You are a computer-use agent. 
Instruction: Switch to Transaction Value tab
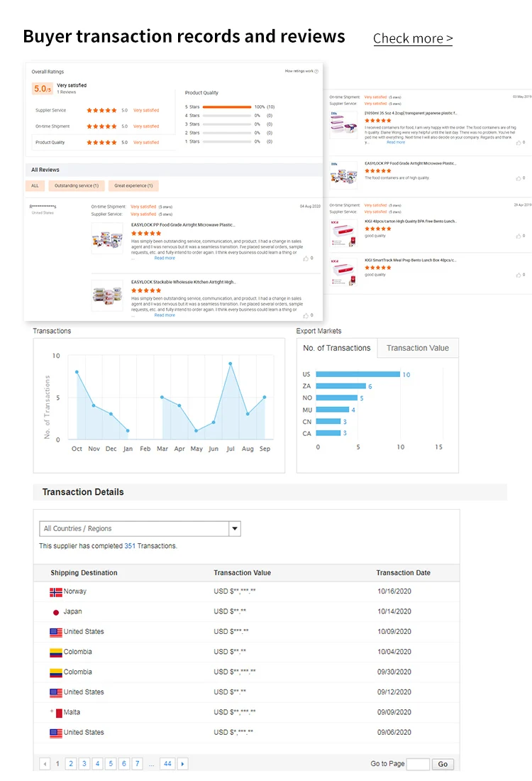point(418,348)
